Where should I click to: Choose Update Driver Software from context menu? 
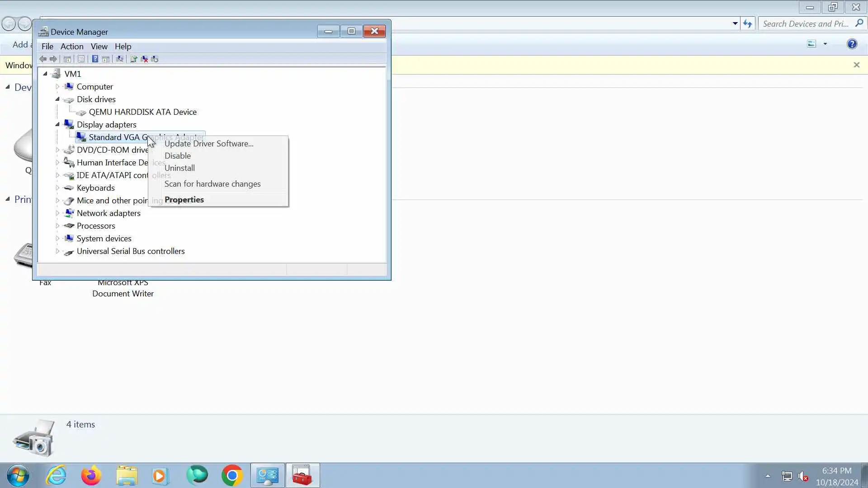[x=209, y=144]
